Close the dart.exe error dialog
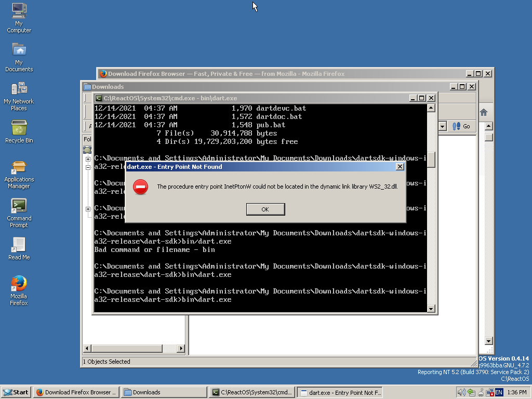The width and height of the screenshot is (532, 399). click(400, 167)
